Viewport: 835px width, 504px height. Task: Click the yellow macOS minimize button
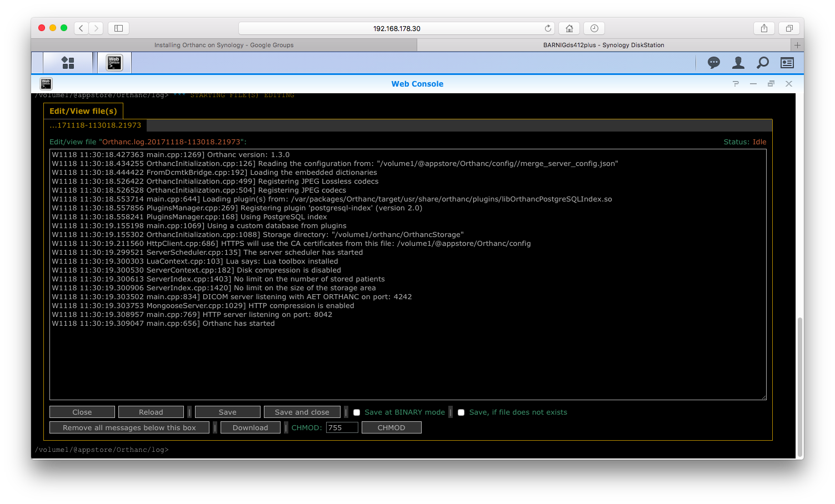click(x=53, y=28)
